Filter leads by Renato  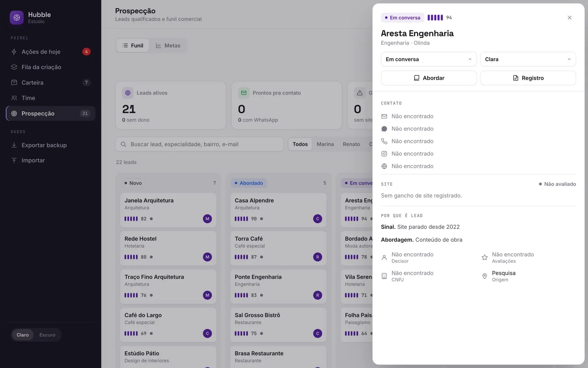point(351,144)
